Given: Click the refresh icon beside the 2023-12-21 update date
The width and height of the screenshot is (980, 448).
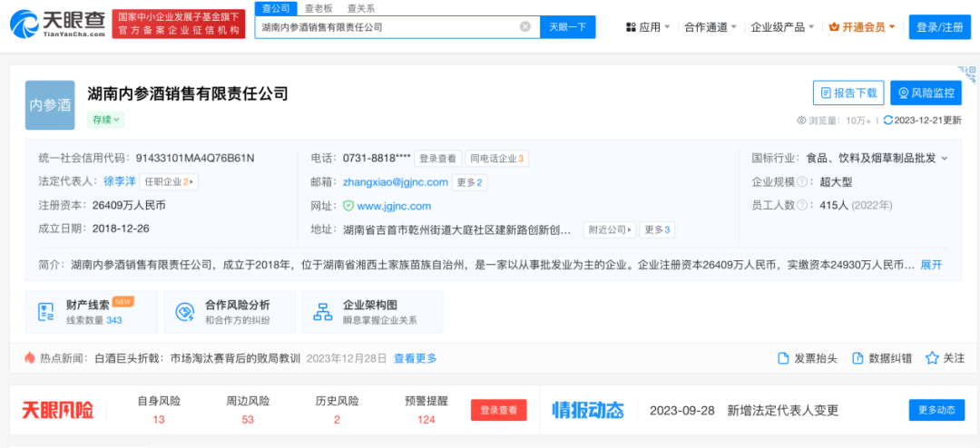Looking at the screenshot, I should click(x=887, y=121).
